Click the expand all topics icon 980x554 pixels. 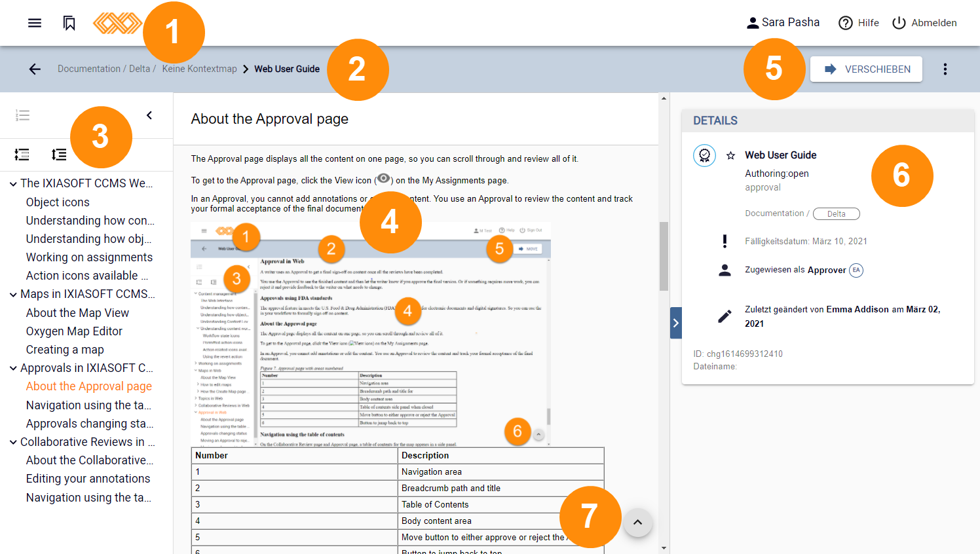pyautogui.click(x=59, y=155)
